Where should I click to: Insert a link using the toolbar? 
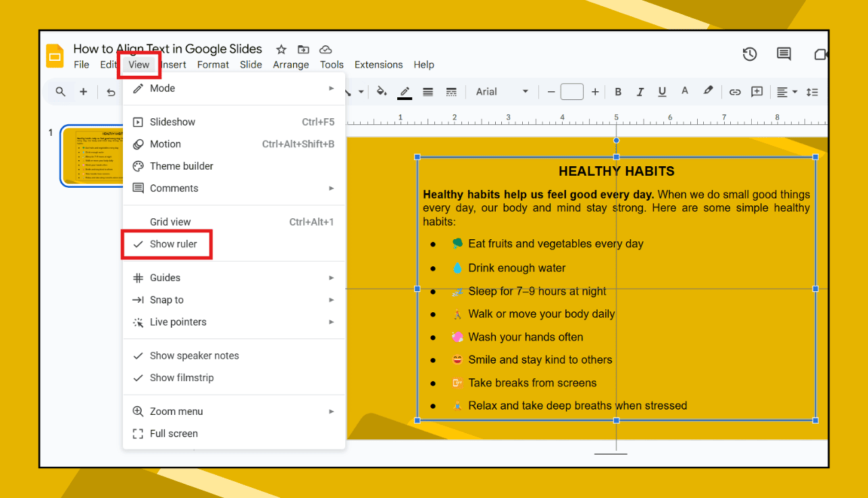[x=735, y=91]
